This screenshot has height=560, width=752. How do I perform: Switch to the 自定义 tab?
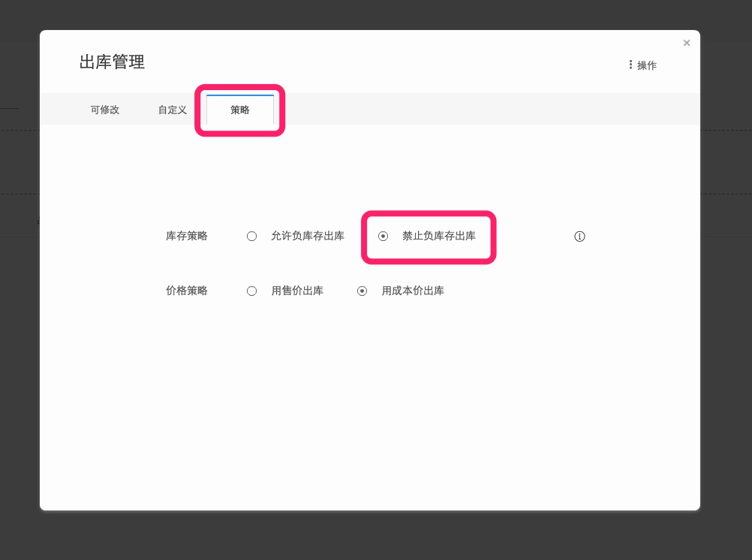coord(172,110)
